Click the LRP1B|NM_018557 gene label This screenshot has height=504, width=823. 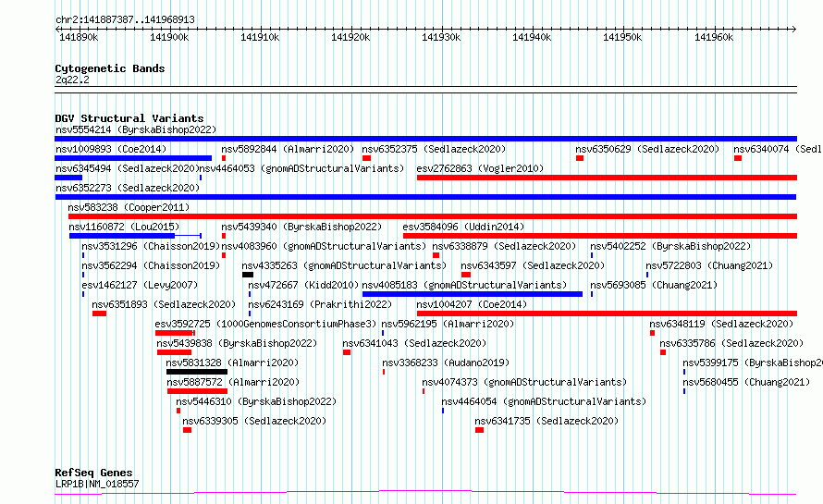click(x=97, y=484)
